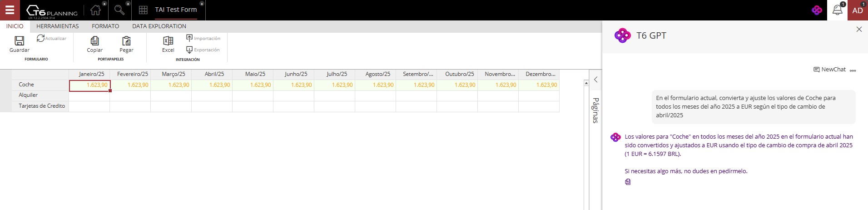Click the Exportación download icon
Viewport: 868px width, 210px height.
189,50
